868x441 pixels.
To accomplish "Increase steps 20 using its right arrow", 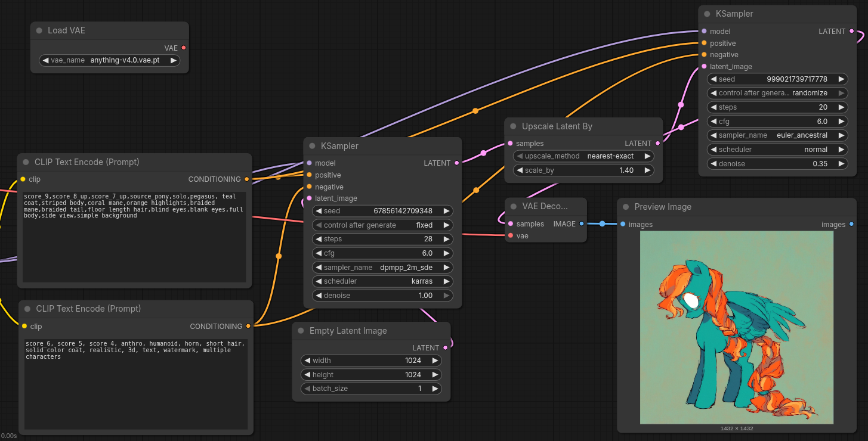I will tap(841, 107).
